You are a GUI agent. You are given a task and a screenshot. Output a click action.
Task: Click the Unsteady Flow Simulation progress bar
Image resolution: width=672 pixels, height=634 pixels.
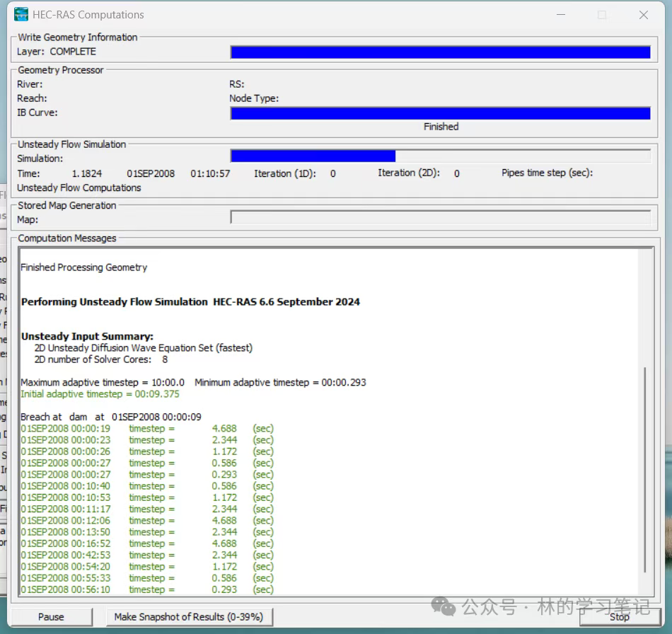[x=440, y=156]
